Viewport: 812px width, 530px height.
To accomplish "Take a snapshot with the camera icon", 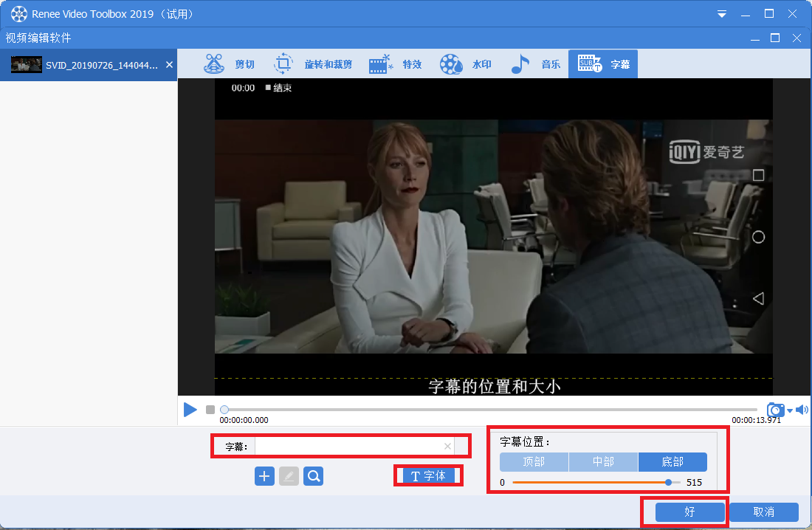I will click(775, 410).
